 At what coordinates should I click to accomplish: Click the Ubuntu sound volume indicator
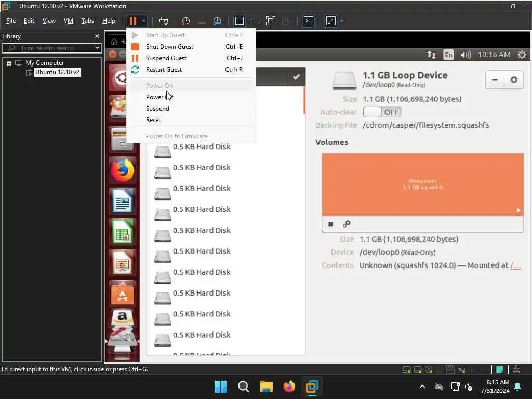point(465,55)
